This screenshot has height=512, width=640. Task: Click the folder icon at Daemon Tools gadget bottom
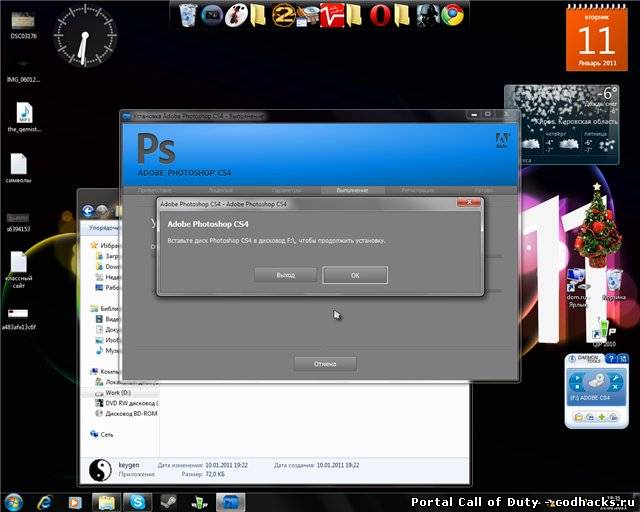point(578,417)
